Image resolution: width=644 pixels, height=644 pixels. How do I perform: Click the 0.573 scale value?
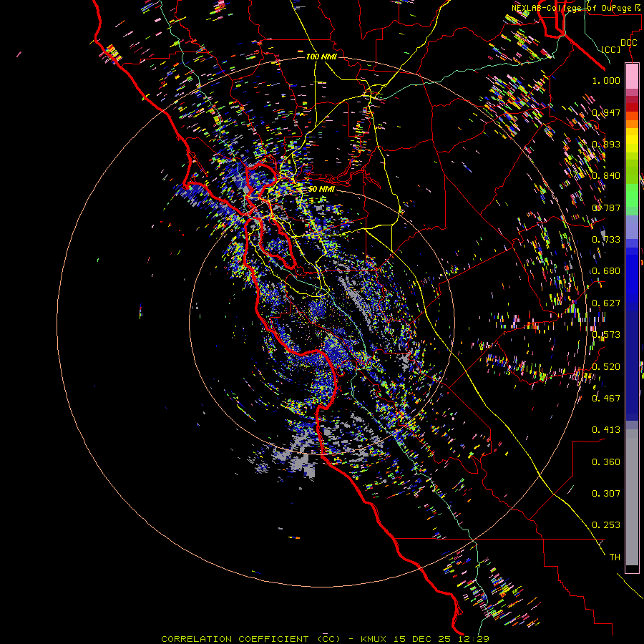click(x=606, y=334)
